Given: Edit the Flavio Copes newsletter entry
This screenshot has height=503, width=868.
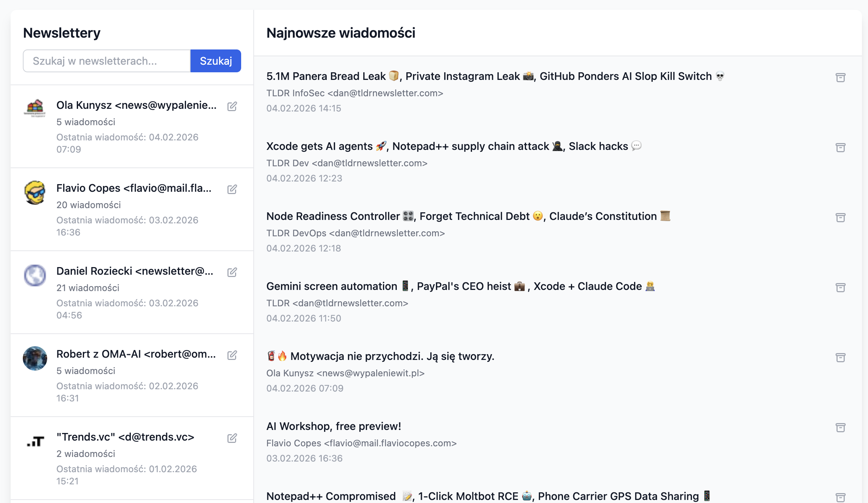Looking at the screenshot, I should [x=232, y=189].
